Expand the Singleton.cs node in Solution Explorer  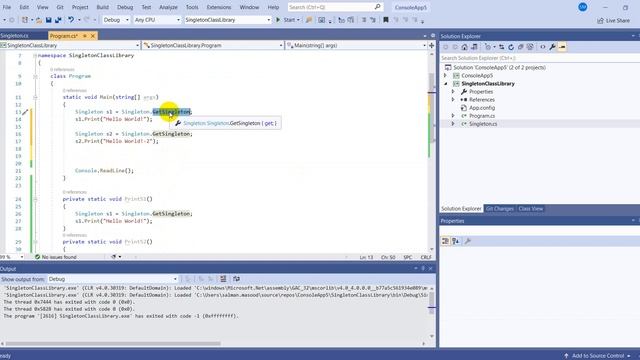(x=453, y=124)
